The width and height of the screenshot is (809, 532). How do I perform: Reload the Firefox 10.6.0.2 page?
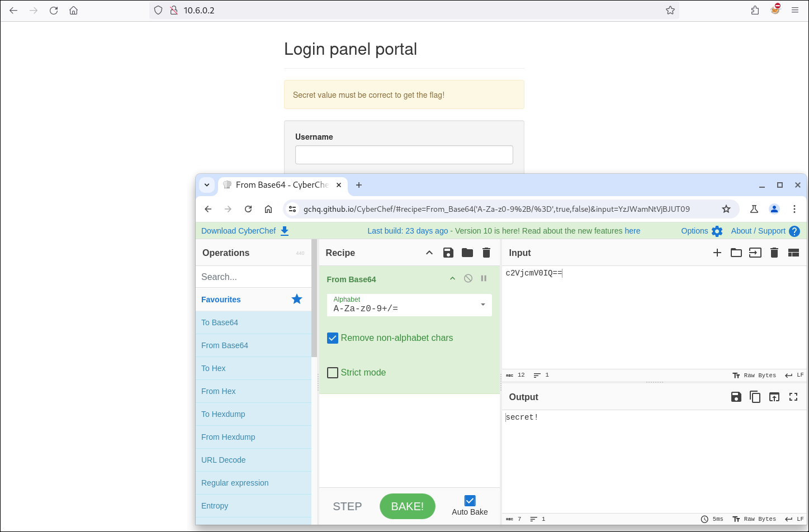coord(54,10)
